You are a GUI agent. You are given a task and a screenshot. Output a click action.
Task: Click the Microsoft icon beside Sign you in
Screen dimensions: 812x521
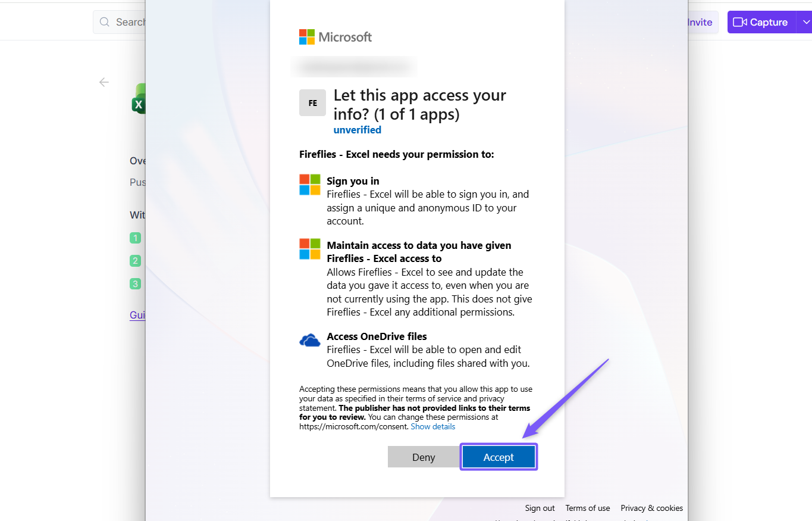[x=309, y=185]
